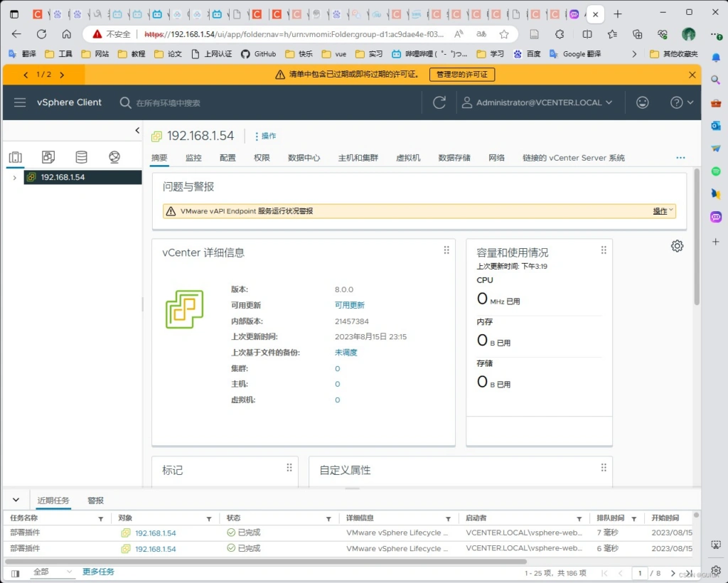Viewport: 728px width, 583px height.
Task: Filter the 对象 column
Action: pyautogui.click(x=209, y=519)
